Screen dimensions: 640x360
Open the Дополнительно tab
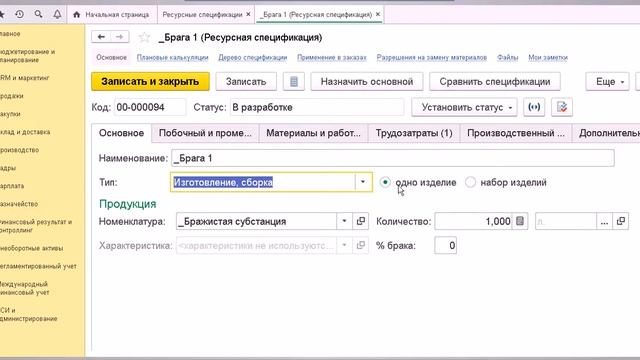(x=607, y=133)
